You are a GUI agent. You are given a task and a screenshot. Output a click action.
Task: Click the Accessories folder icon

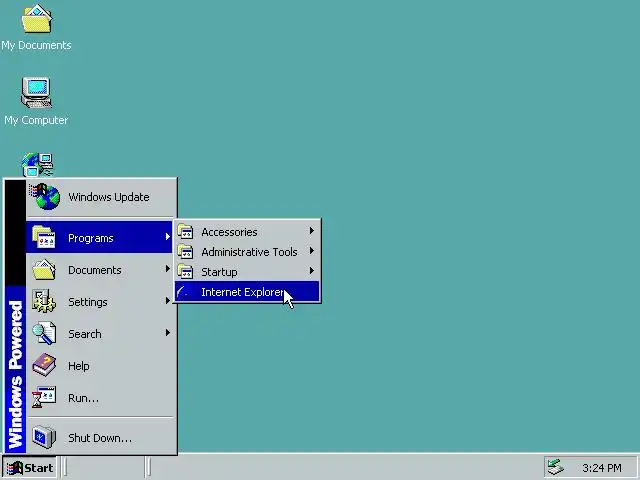pyautogui.click(x=185, y=231)
